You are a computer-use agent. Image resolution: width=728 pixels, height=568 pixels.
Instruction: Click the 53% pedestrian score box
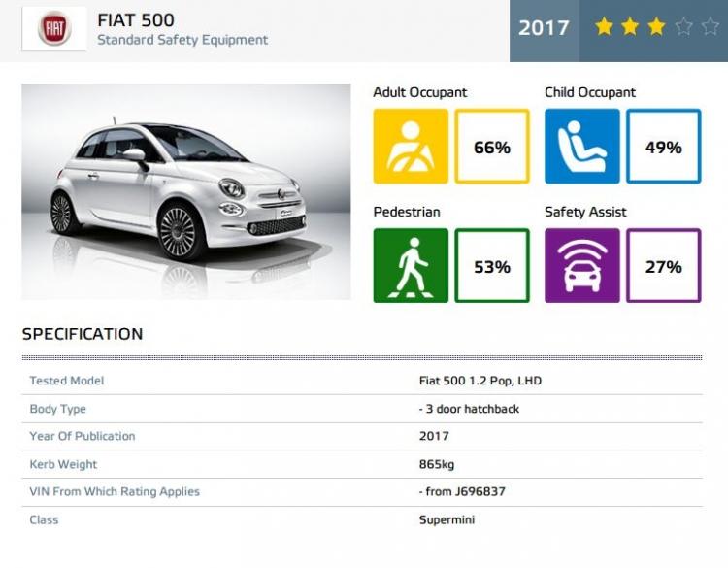coord(492,266)
